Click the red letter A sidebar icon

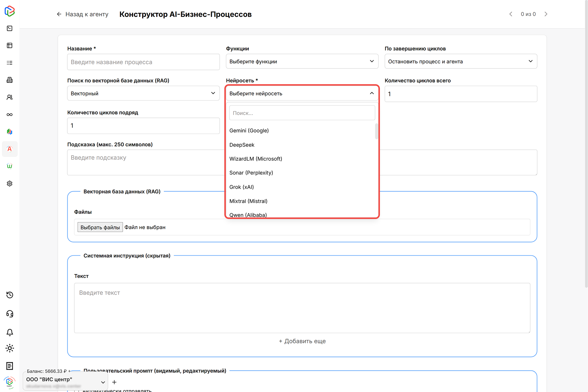click(x=10, y=149)
